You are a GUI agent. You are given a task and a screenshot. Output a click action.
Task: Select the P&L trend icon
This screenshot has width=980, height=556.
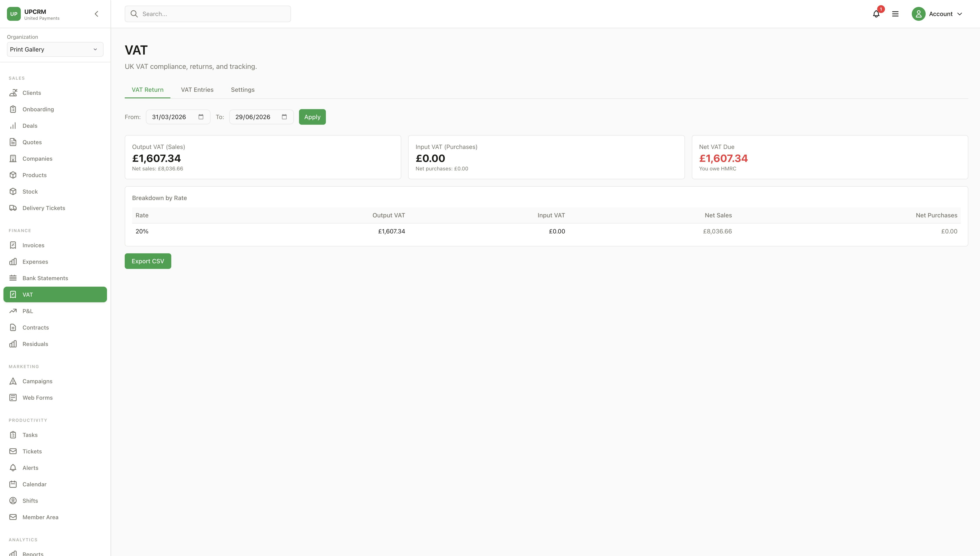pos(13,311)
